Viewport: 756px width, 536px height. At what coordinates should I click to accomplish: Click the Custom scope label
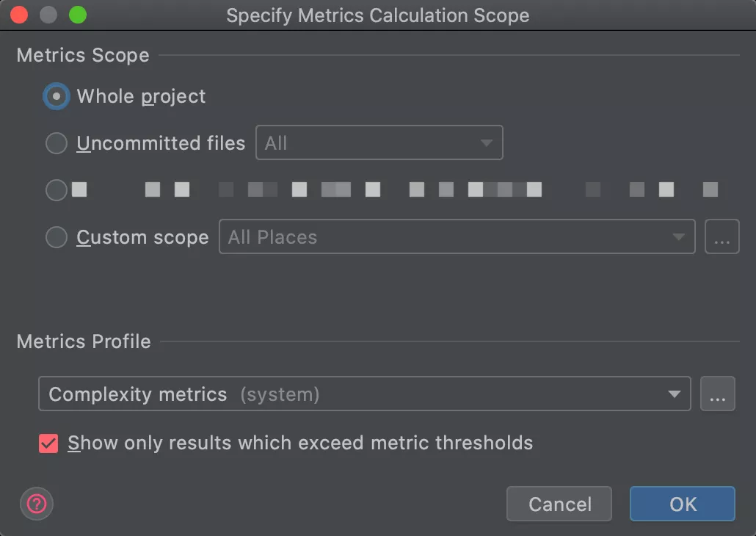[x=142, y=237]
